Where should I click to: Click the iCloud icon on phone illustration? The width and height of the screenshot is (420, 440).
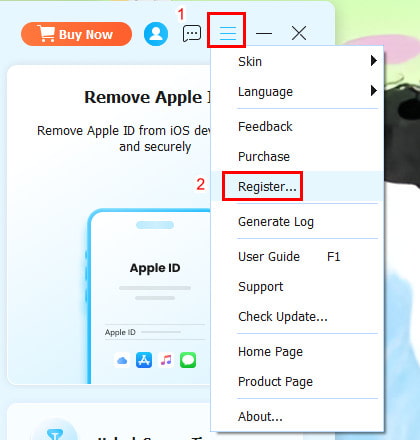tap(122, 360)
